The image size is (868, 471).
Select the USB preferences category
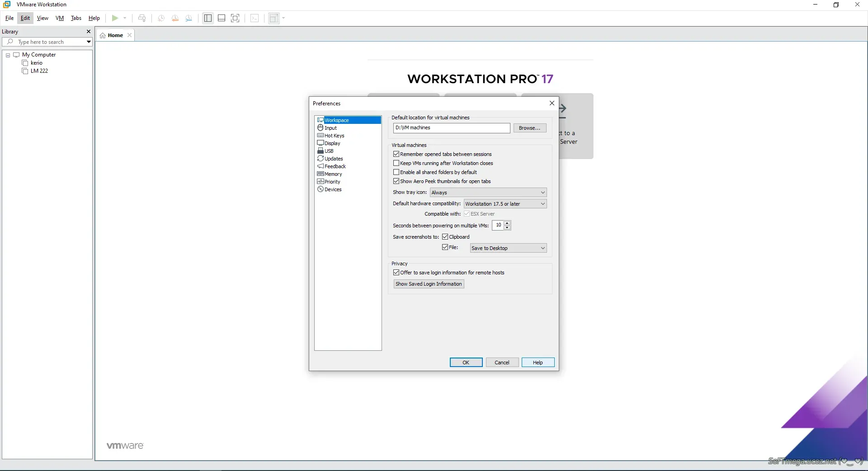(329, 151)
